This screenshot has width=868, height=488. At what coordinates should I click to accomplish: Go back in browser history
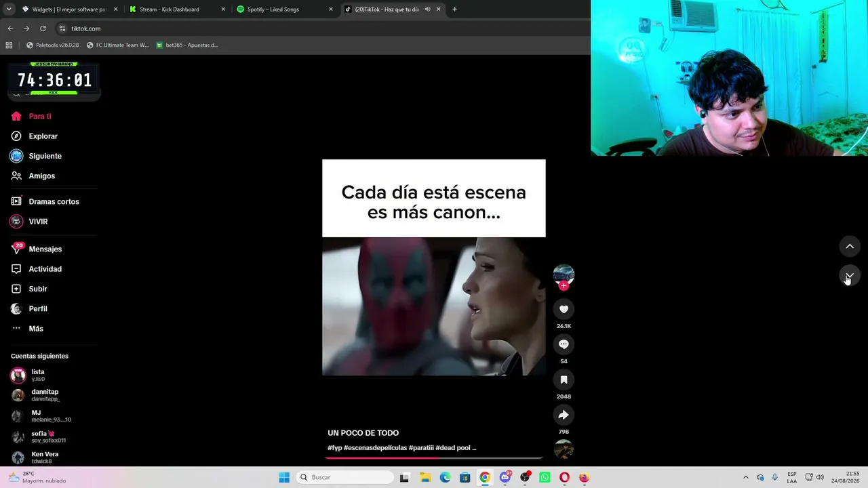pyautogui.click(x=10, y=28)
